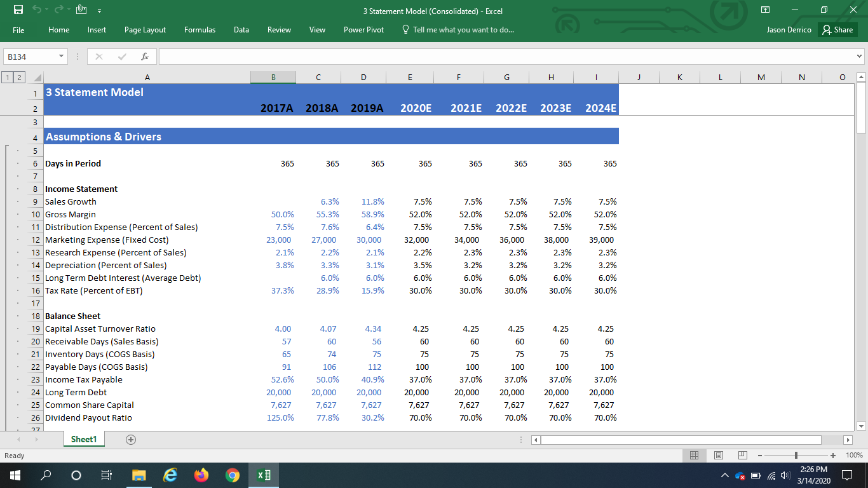Switch to the Page Layout tab
This screenshot has height=488, width=868.
[x=145, y=30]
